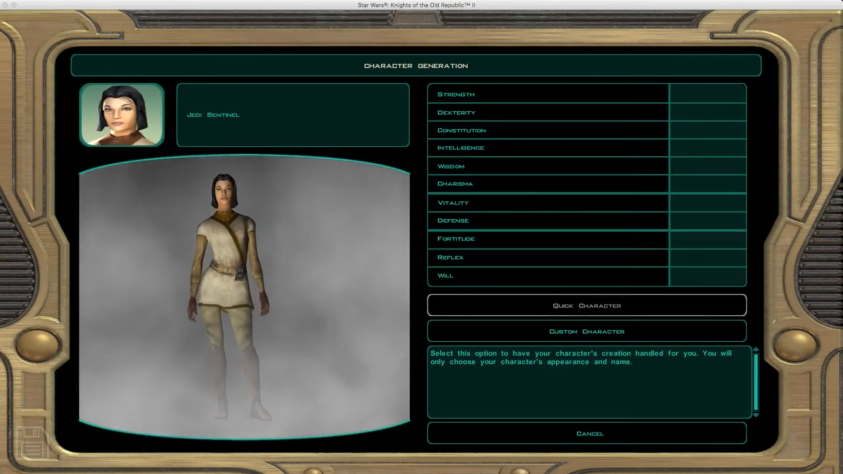Select the Charisma attribute row
The width and height of the screenshot is (843, 474).
pyautogui.click(x=587, y=184)
